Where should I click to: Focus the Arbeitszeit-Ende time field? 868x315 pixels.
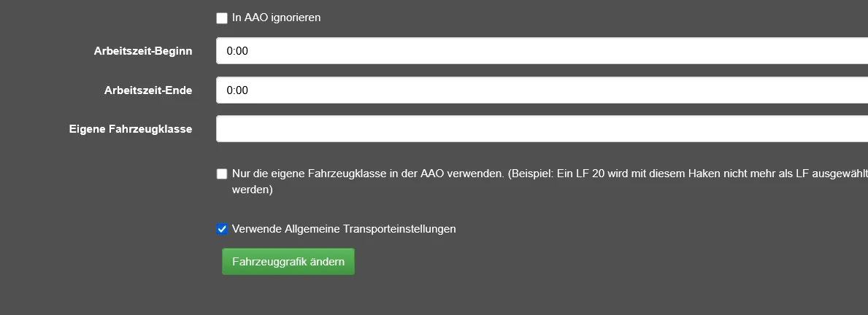pos(542,90)
